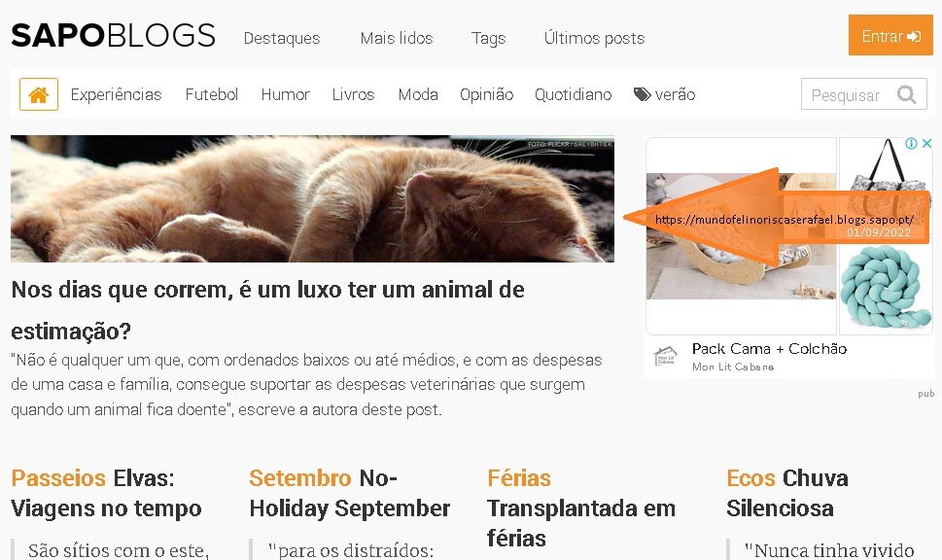Select the Humor category

pos(286,94)
